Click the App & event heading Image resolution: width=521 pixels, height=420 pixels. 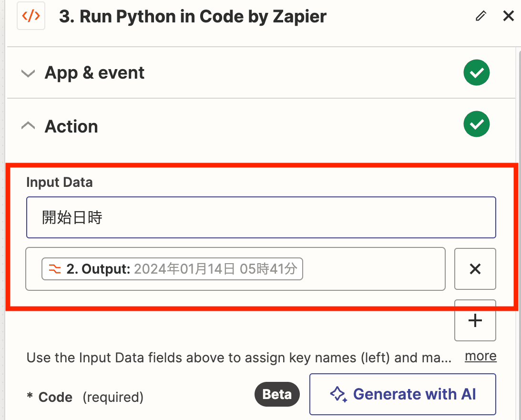tap(95, 73)
